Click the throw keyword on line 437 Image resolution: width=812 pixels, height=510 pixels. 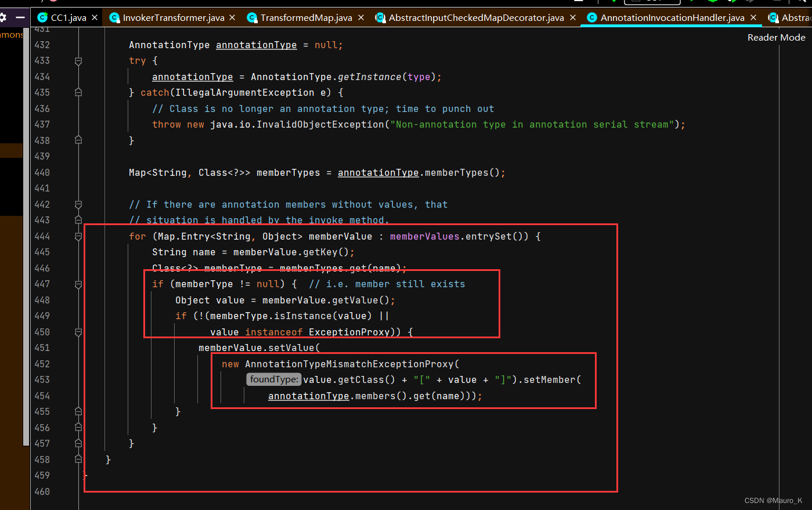tap(167, 125)
